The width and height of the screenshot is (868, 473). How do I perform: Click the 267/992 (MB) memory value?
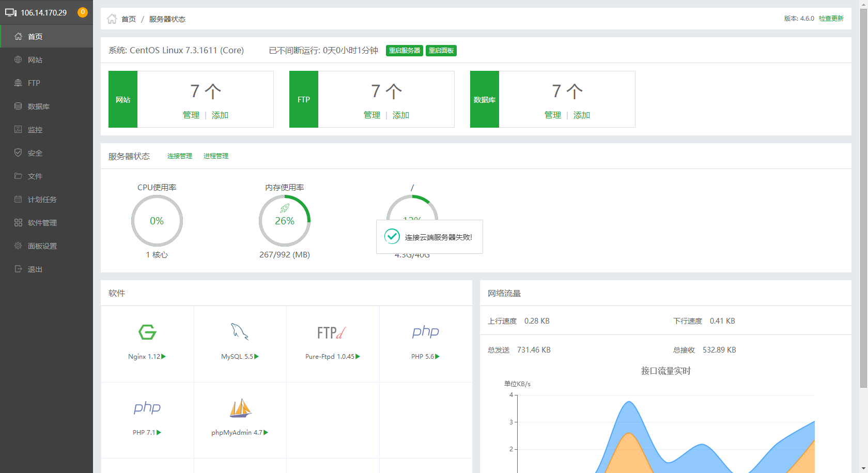pos(285,255)
